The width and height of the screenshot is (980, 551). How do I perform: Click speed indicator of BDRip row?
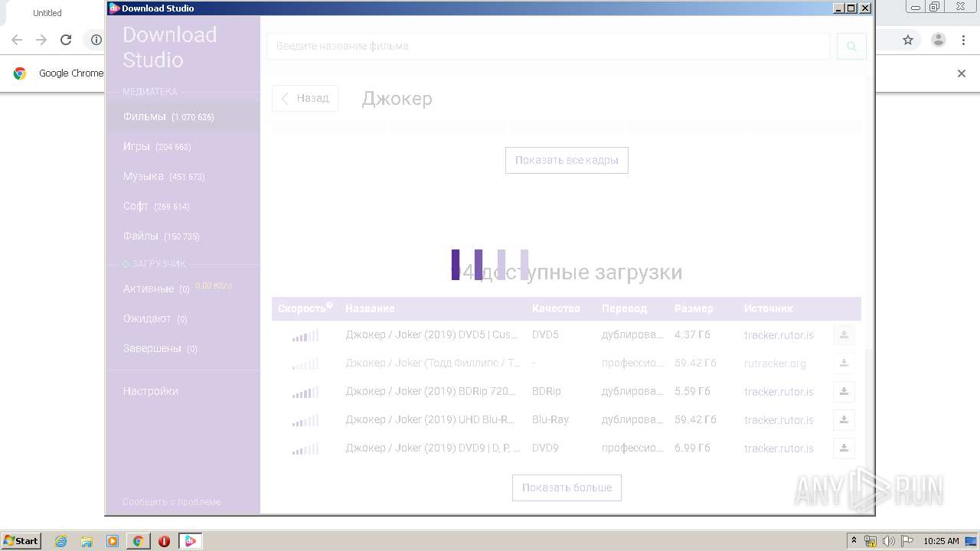(305, 392)
